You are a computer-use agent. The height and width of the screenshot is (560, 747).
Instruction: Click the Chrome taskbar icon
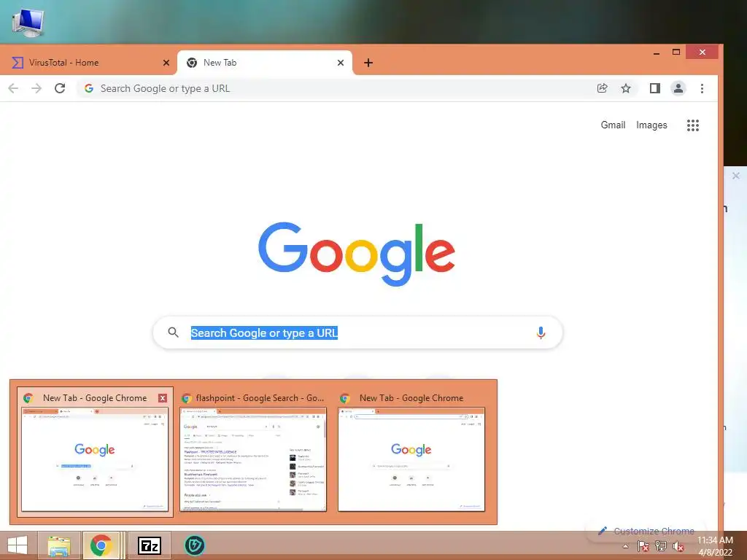point(101,545)
